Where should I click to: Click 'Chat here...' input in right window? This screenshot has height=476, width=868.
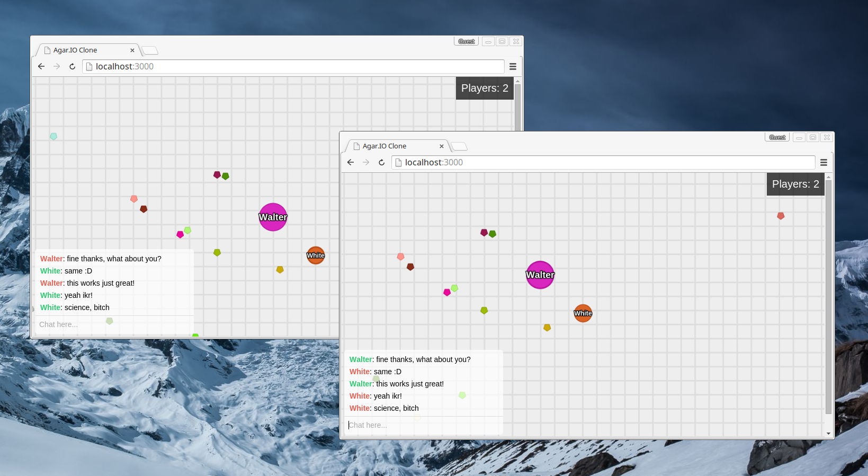[424, 425]
